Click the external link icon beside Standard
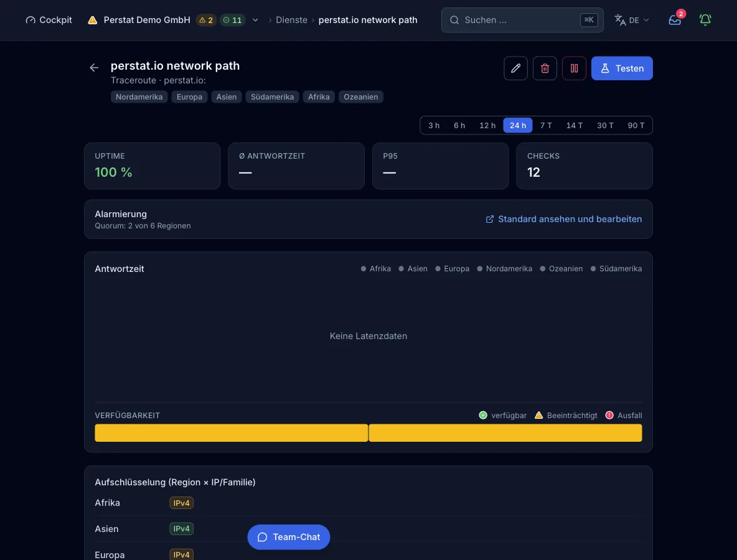737x560 pixels. click(490, 220)
